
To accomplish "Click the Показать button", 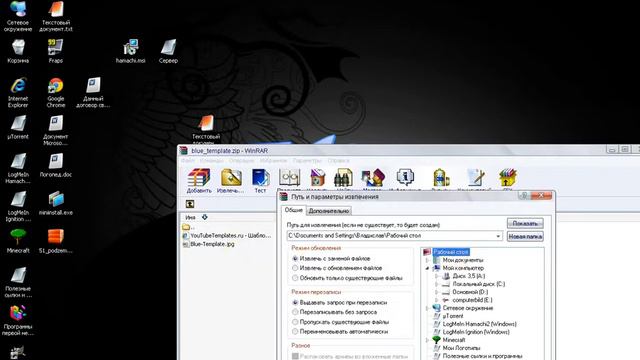I will pos(525,223).
